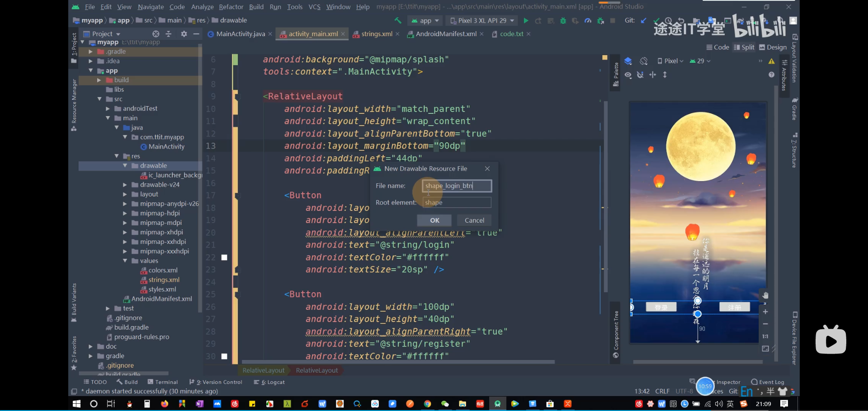Switch the editor to Code view
This screenshot has height=411, width=868.
[x=717, y=47]
